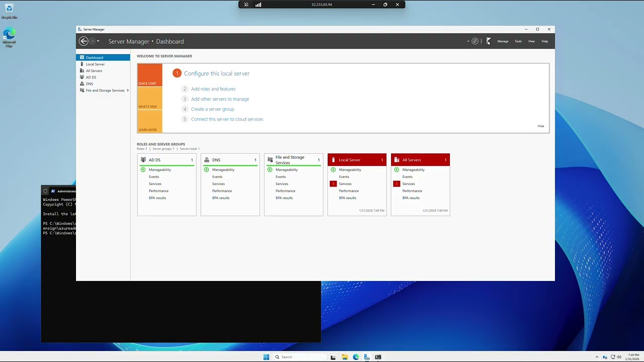Open the Tools menu
Image resolution: width=644 pixels, height=362 pixels.
pos(518,41)
